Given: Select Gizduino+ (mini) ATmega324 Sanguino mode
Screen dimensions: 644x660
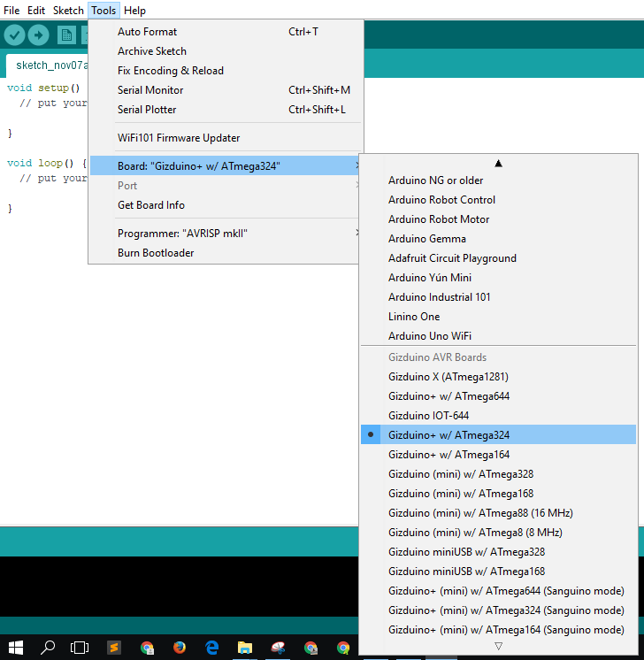Looking at the screenshot, I should coord(498,610).
